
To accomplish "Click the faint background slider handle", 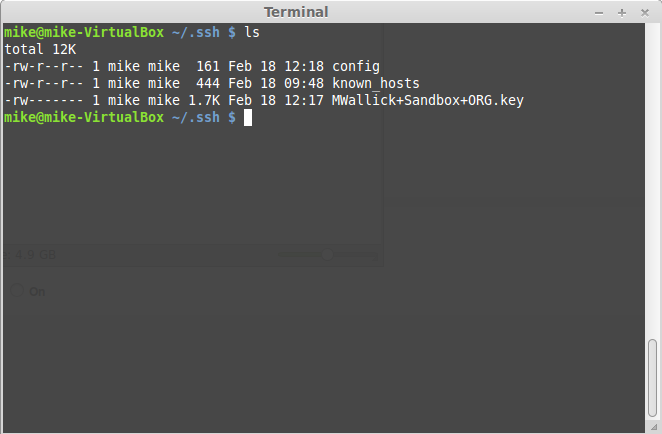I will click(327, 255).
